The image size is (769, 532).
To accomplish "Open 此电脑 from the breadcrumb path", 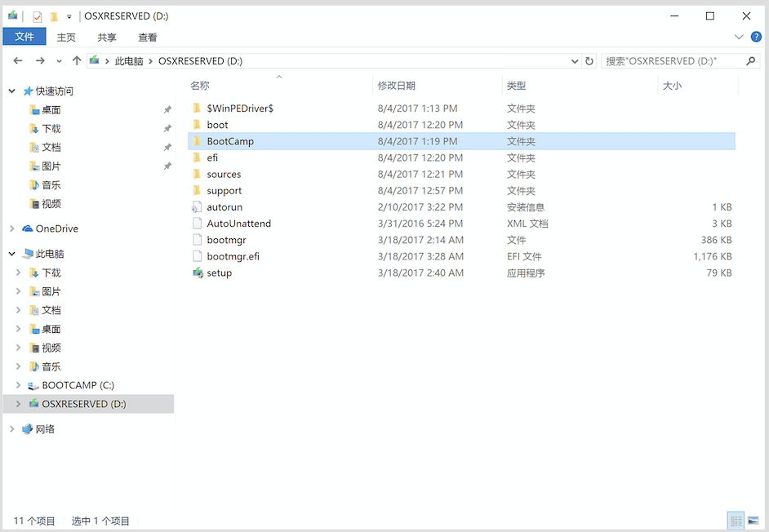I will (131, 60).
